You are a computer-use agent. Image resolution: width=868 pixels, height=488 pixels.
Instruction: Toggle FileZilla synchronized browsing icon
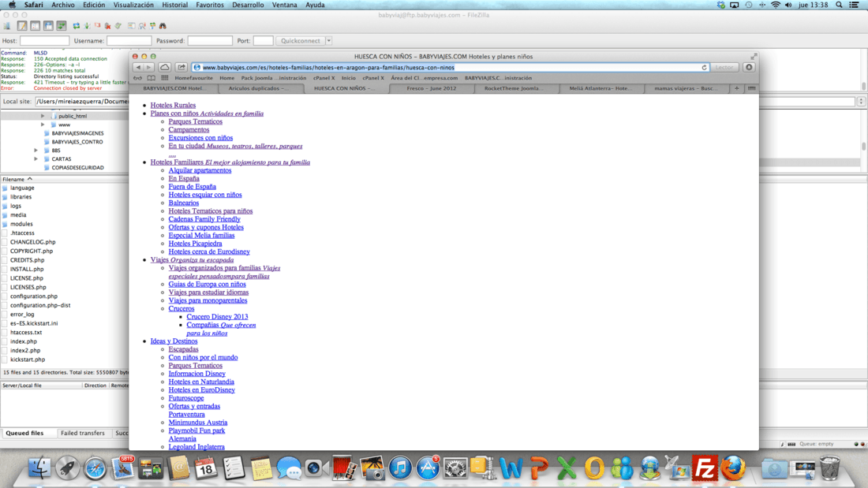[x=153, y=26]
